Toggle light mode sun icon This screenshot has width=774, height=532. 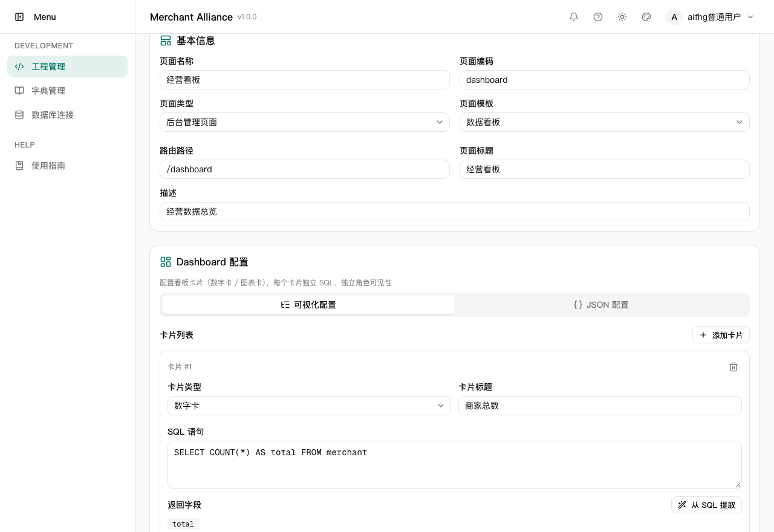pos(622,17)
